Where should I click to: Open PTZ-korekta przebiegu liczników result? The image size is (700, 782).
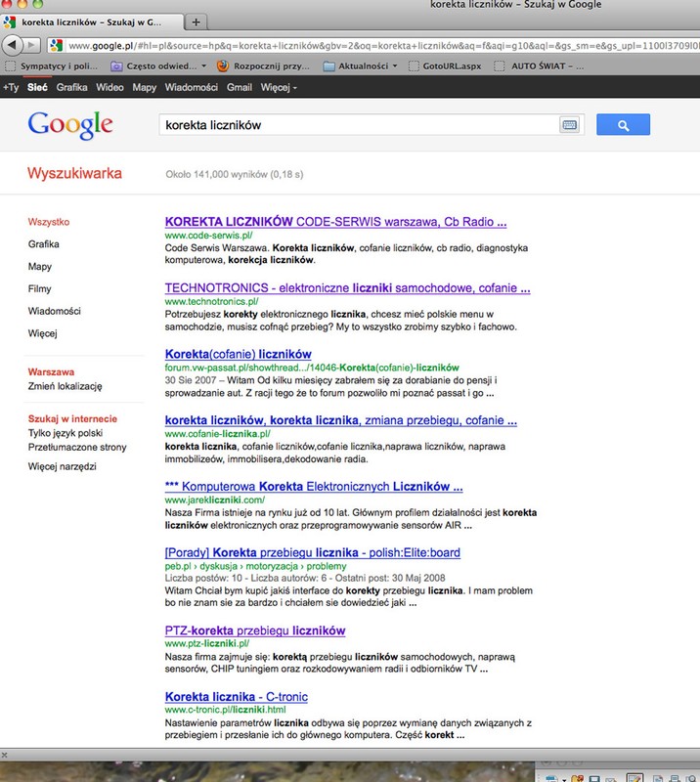pyautogui.click(x=255, y=630)
